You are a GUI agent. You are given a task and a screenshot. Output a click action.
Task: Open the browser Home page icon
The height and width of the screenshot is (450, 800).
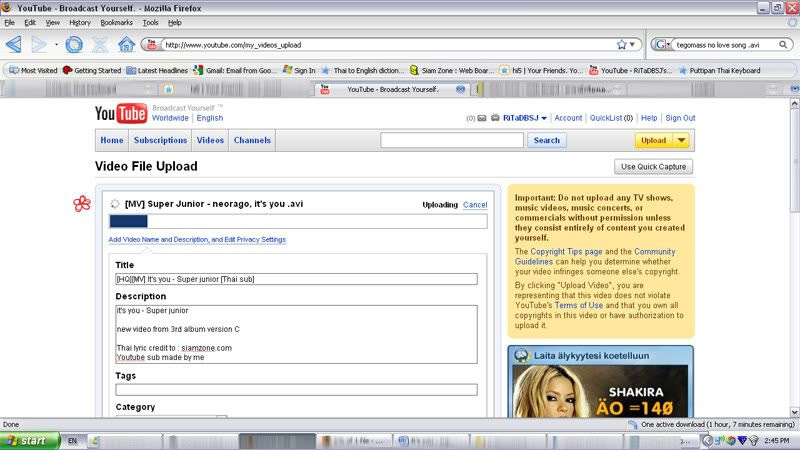point(127,44)
